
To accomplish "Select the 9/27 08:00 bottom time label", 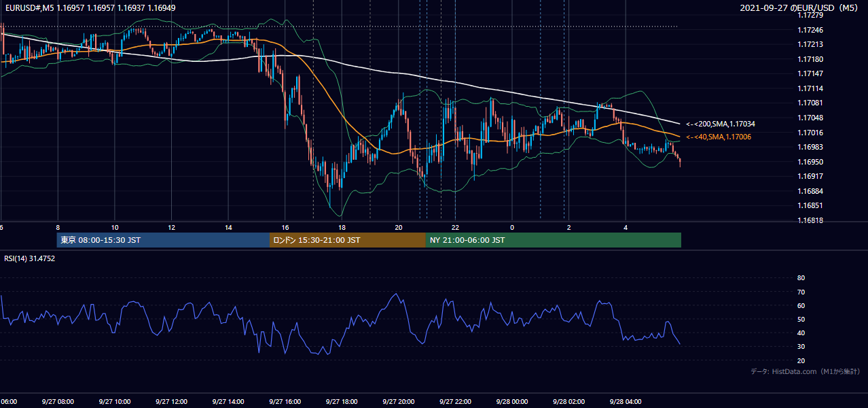I will click(58, 401).
